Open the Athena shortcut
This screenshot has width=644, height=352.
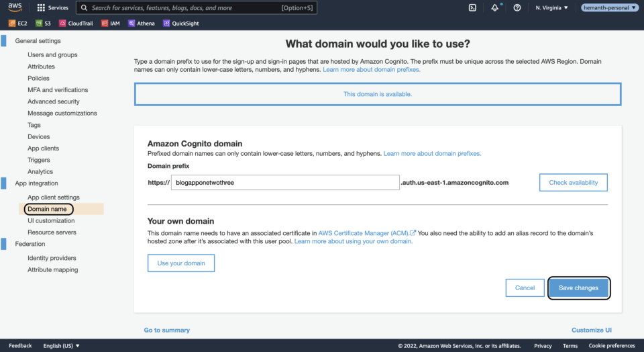tap(142, 24)
